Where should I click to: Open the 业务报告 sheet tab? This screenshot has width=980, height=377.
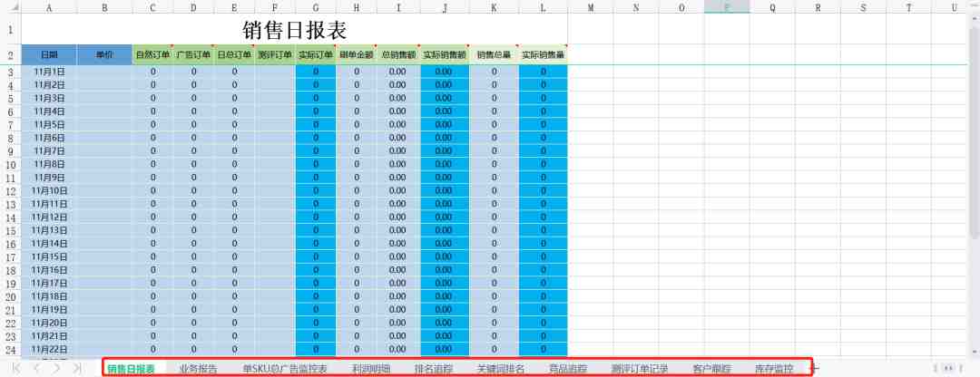(198, 368)
